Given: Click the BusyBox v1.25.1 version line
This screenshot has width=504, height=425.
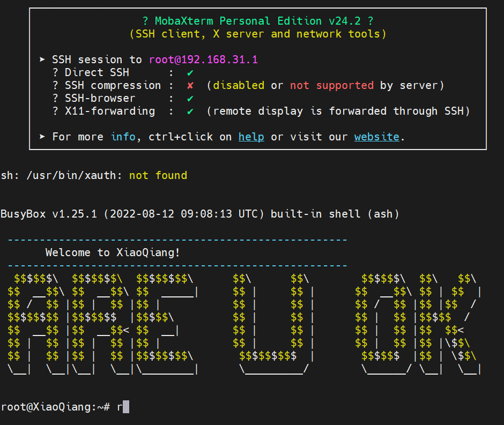Looking at the screenshot, I should tap(199, 214).
